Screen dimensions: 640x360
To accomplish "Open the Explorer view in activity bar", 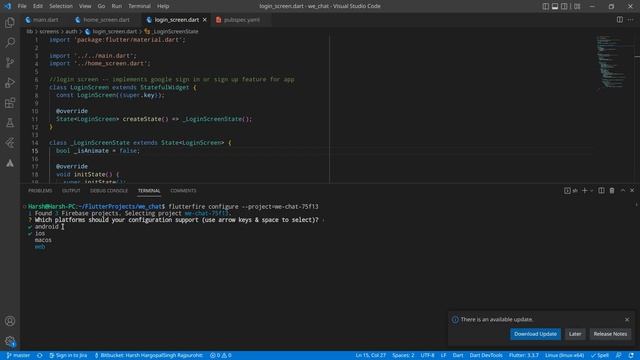I will tap(10, 22).
